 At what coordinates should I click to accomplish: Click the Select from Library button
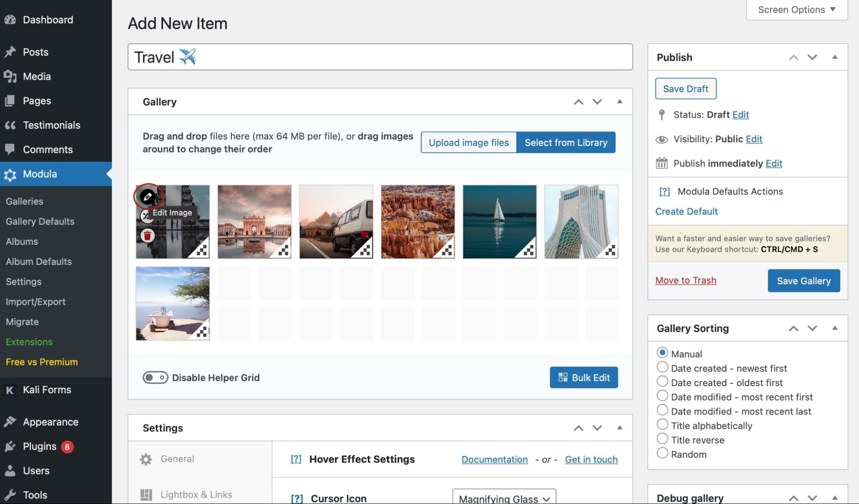(566, 142)
